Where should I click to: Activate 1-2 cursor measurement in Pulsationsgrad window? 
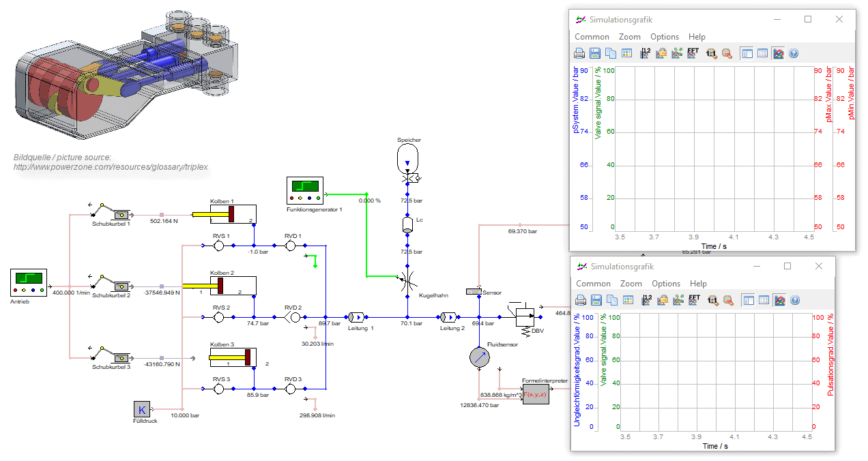pyautogui.click(x=646, y=300)
